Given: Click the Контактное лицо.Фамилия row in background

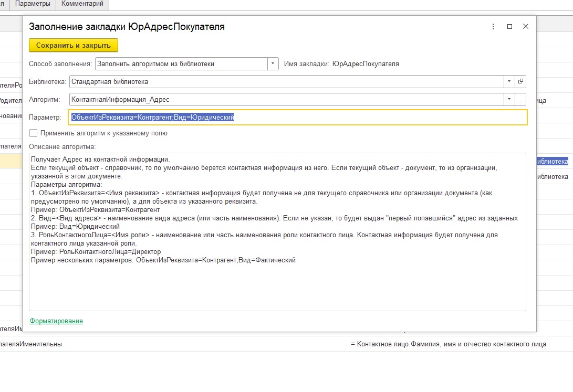Looking at the screenshot, I should click(x=449, y=344).
